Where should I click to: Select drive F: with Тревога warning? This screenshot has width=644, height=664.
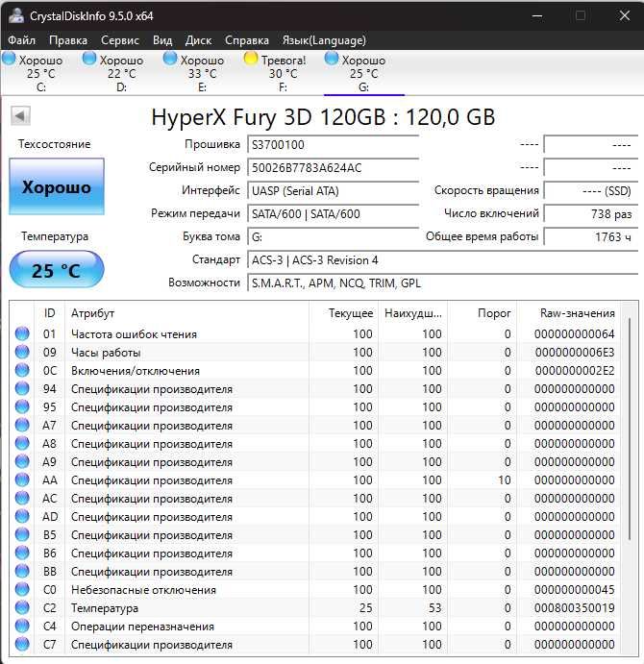pos(283,73)
